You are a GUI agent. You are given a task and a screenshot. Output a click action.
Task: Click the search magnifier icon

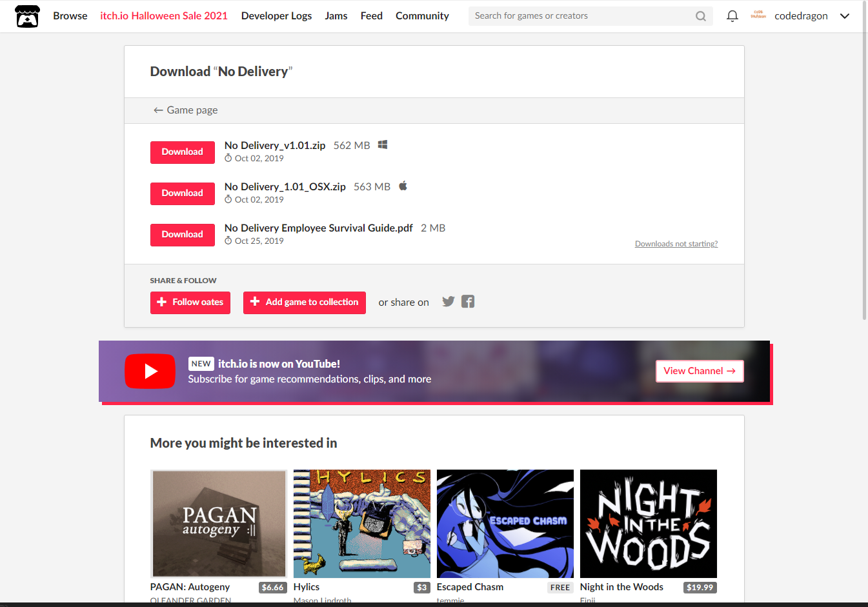click(x=700, y=16)
